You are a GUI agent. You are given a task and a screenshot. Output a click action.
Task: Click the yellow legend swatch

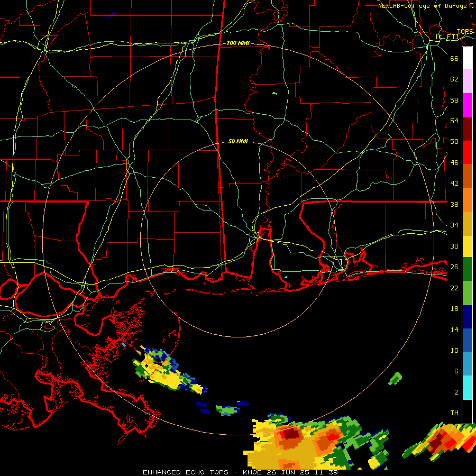pos(467,246)
